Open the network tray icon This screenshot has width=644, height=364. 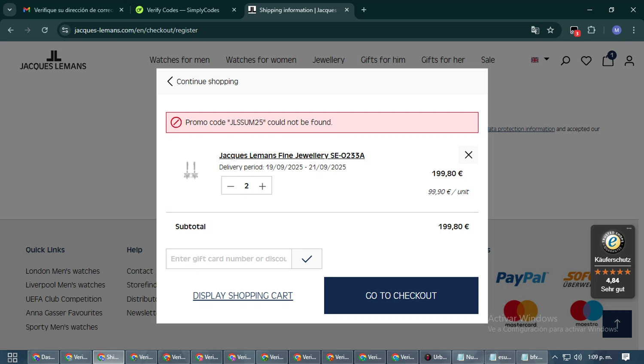[x=567, y=357]
